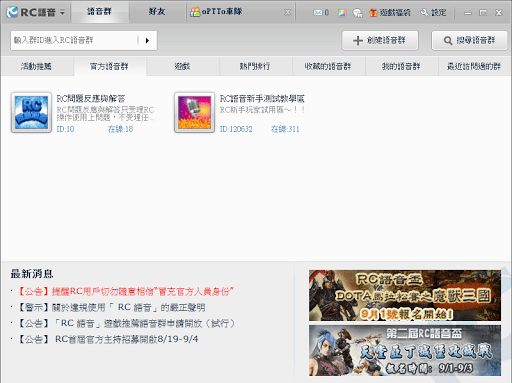Image resolution: width=512 pixels, height=383 pixels.
Task: Switch to the 語音群 top tab
Action: (99, 12)
